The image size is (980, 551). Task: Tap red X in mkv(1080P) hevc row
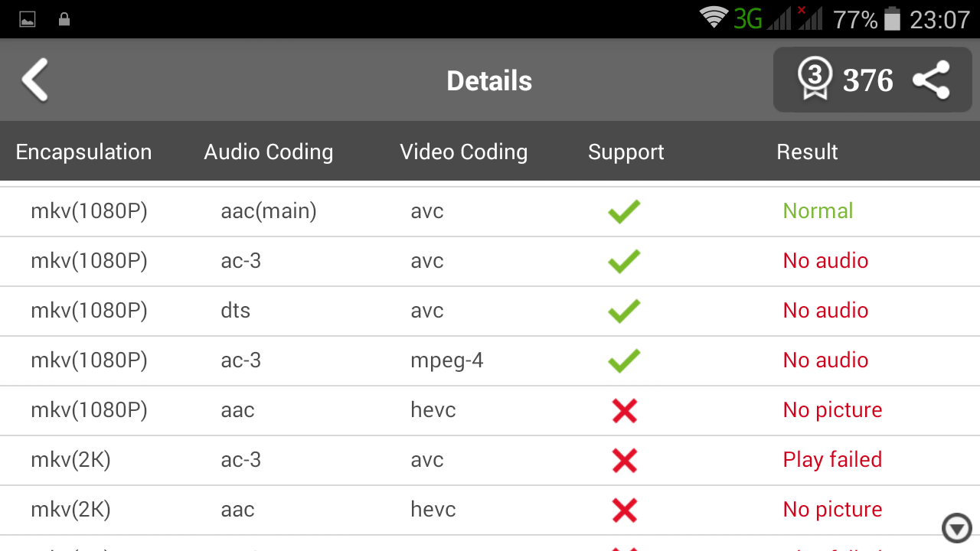pyautogui.click(x=625, y=411)
